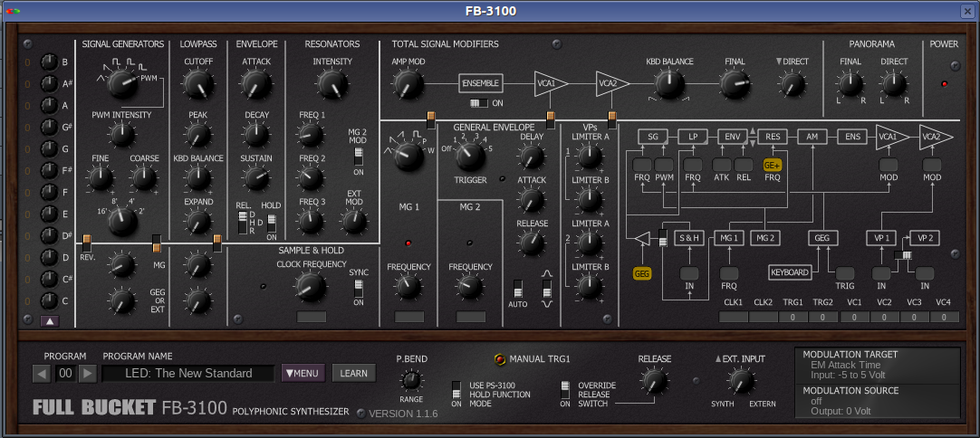This screenshot has height=438, width=980.
Task: Click the P.BEND RANGE knob
Action: (x=410, y=380)
